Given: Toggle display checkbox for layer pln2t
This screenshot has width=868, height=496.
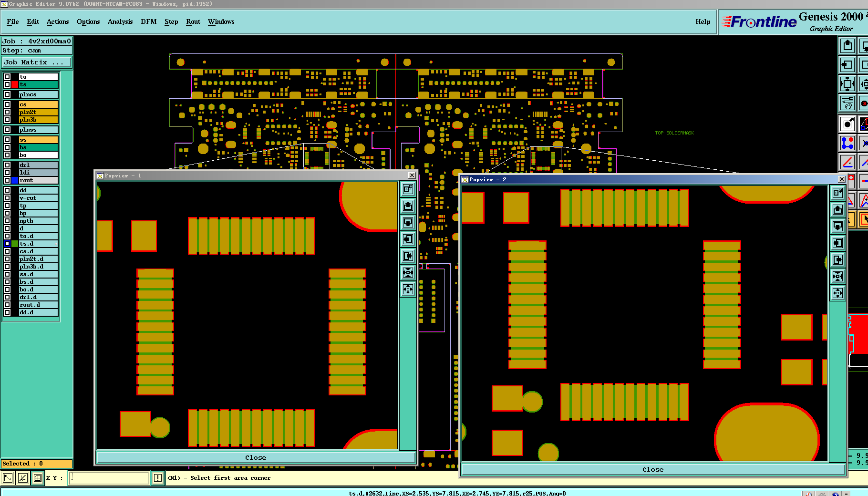Looking at the screenshot, I should (x=7, y=112).
